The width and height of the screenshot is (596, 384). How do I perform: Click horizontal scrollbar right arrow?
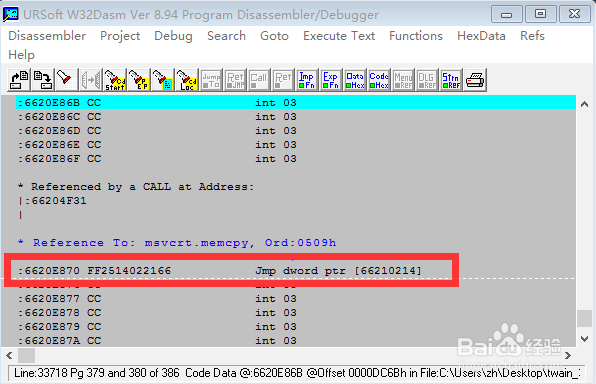[568, 355]
